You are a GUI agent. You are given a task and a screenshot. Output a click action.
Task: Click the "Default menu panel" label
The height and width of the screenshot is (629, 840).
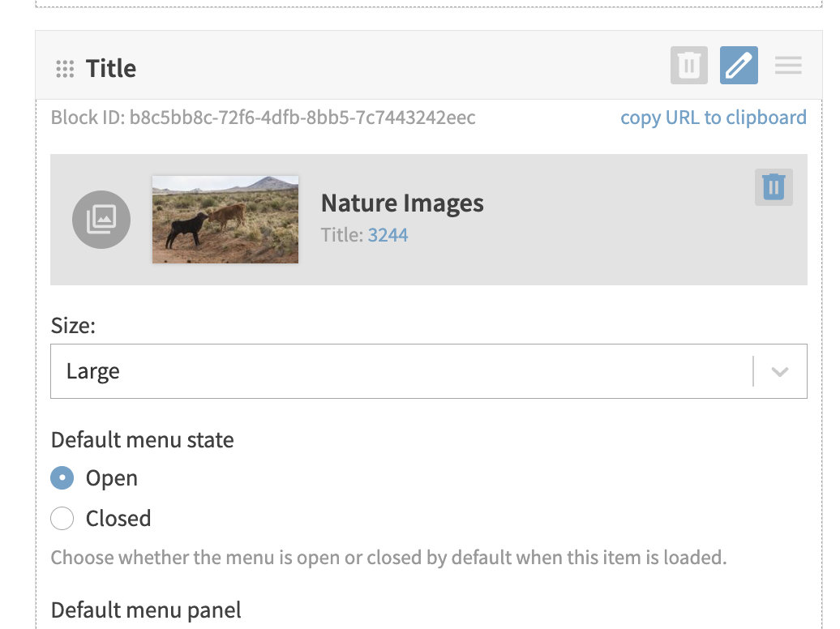click(x=146, y=610)
